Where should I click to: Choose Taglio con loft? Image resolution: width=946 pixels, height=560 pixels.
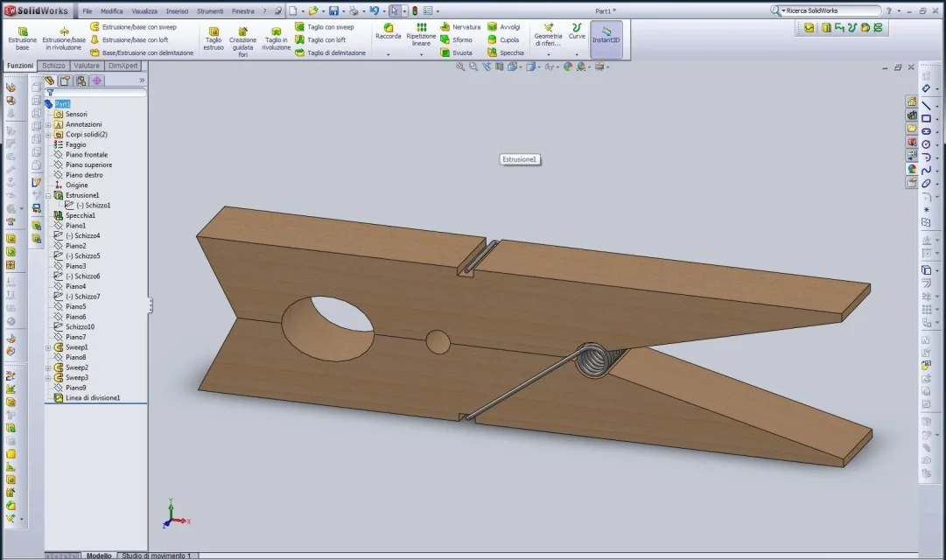[x=320, y=40]
